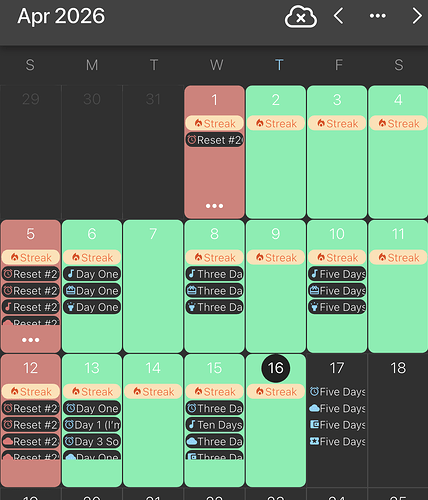Open Streak badge on April 14
Screen dimensions: 428x500
coord(153,391)
